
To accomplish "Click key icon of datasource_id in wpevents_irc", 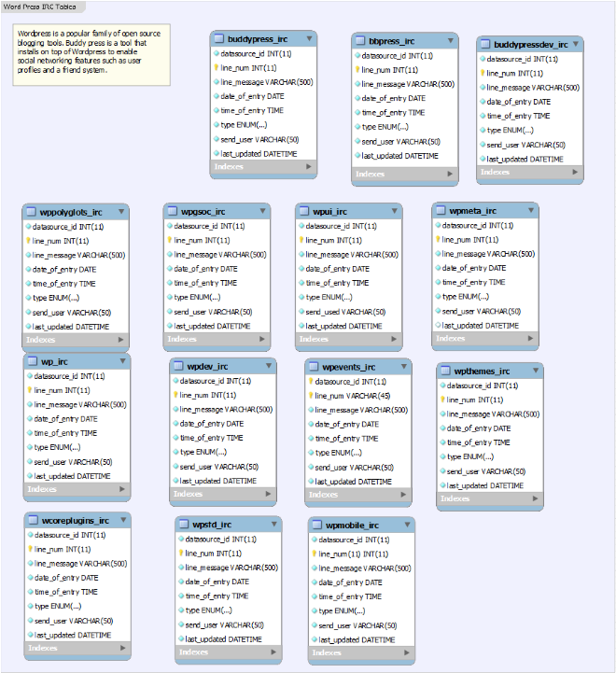I will (311, 381).
